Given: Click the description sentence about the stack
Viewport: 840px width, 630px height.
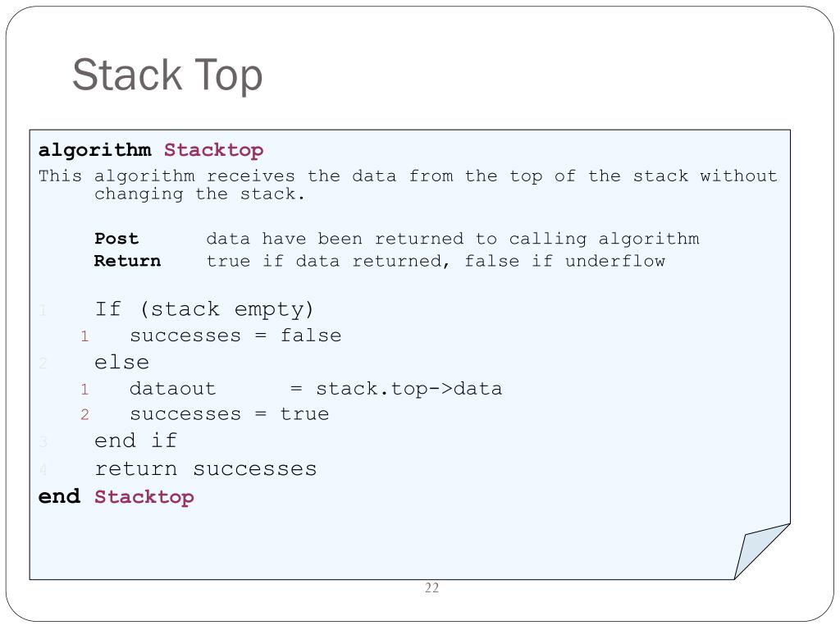Looking at the screenshot, I should [408, 185].
